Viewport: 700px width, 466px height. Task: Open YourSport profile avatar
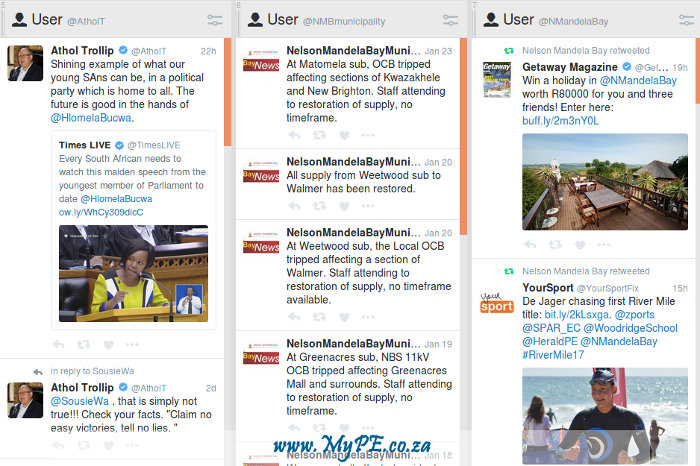tap(497, 303)
